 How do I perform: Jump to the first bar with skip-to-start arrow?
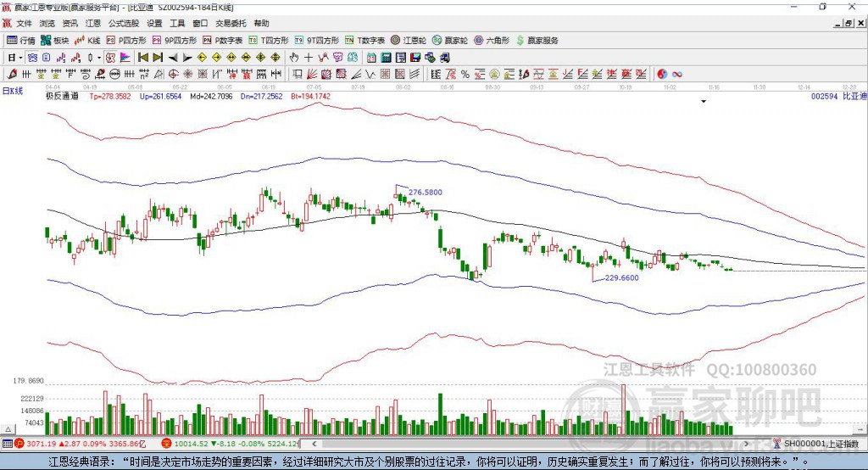tap(142, 57)
